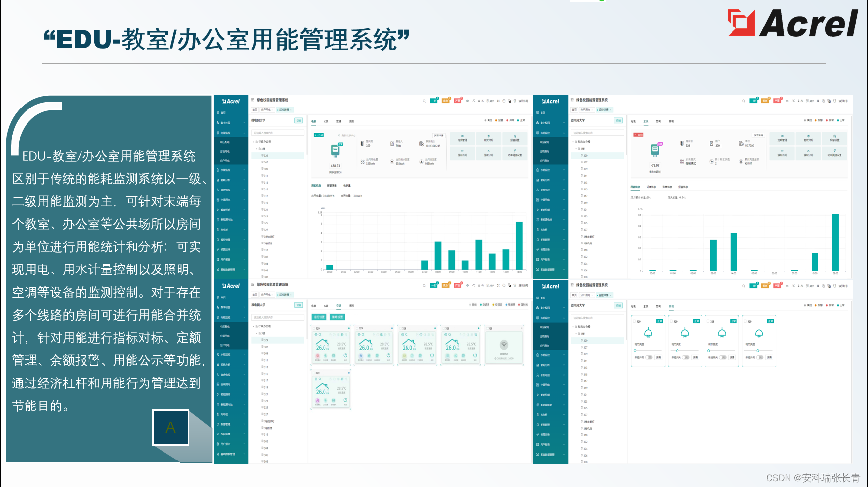Click the electric meter device icon above 438.23
Viewport: 868px width, 487px height.
(335, 151)
